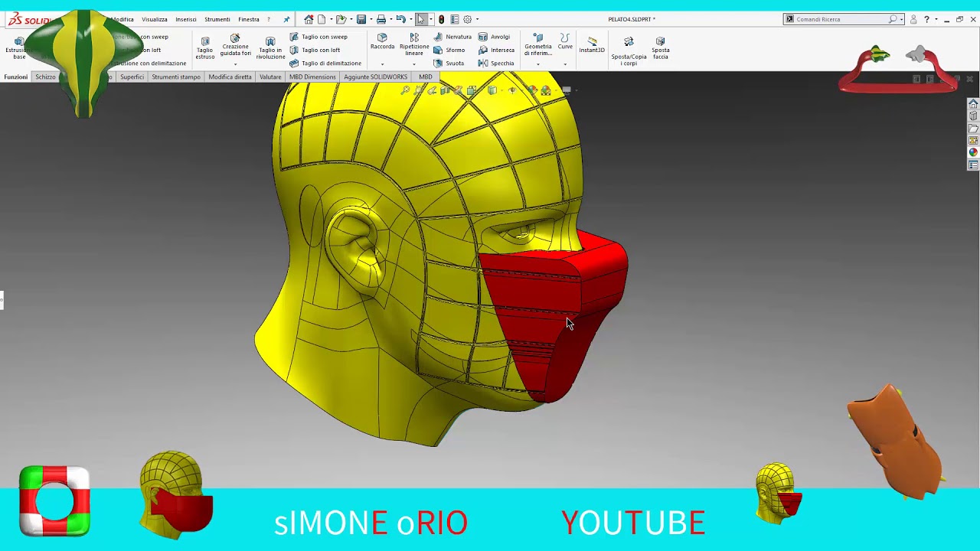Expand the Save dropdown arrow

[371, 19]
